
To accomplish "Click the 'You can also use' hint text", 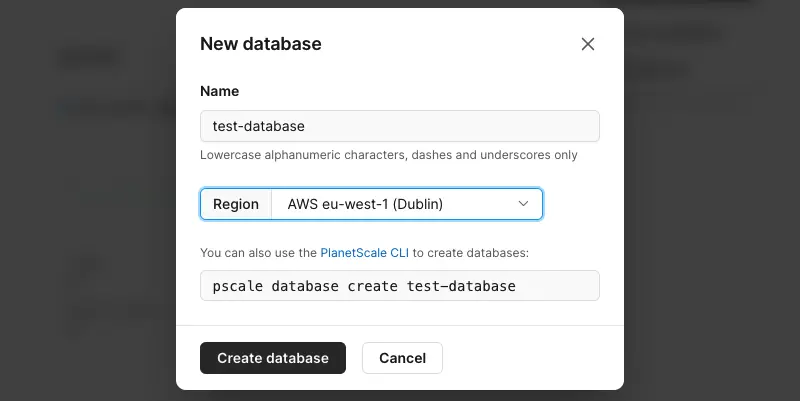I will [x=258, y=253].
